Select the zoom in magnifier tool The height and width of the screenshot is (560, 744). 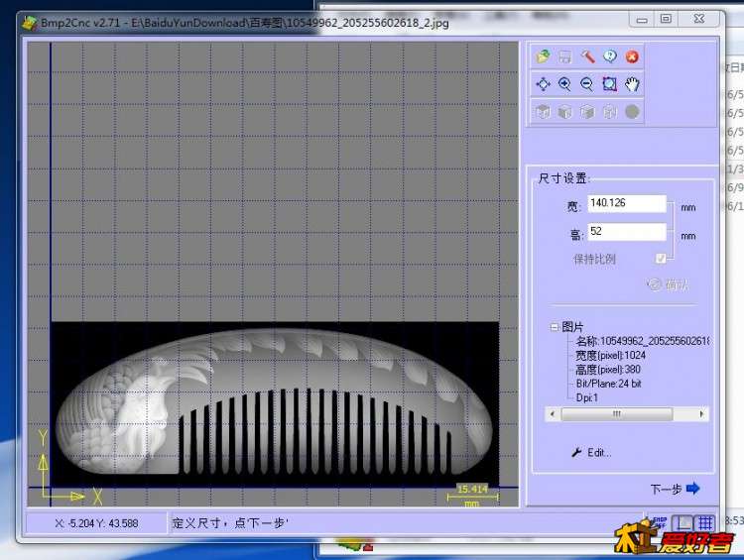pyautogui.click(x=564, y=85)
